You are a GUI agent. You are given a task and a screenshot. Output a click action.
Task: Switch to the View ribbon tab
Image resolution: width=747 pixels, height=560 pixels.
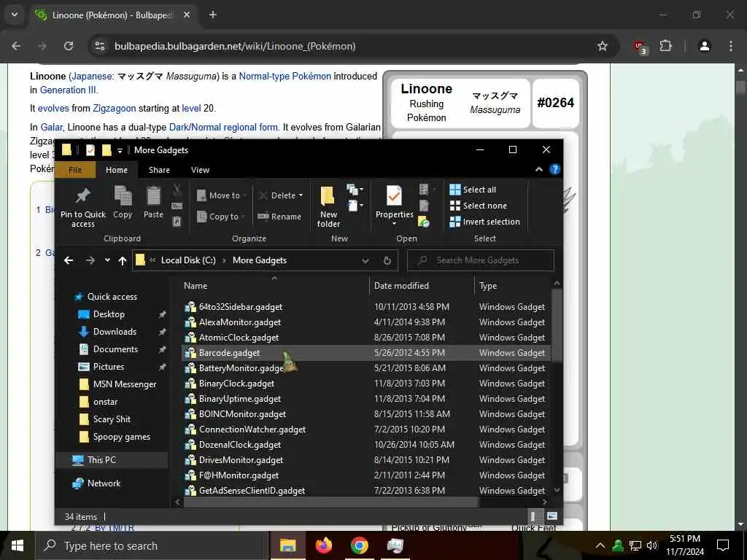pyautogui.click(x=200, y=170)
